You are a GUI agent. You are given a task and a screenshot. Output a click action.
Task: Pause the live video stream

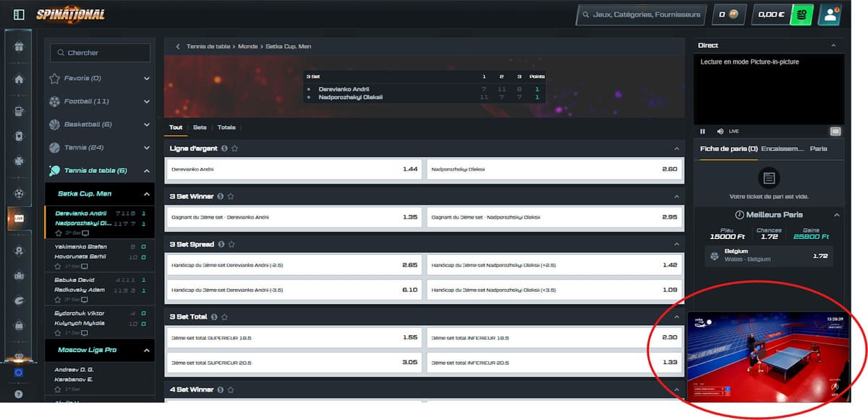(702, 131)
